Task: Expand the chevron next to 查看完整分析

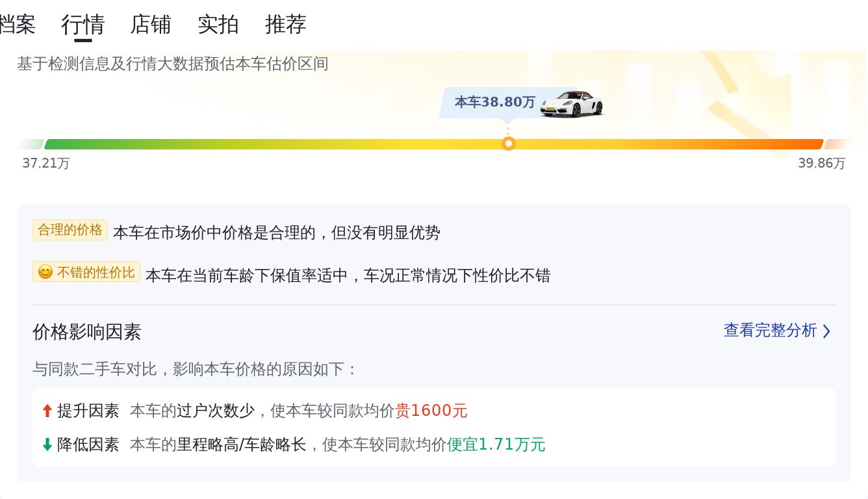Action: [826, 331]
